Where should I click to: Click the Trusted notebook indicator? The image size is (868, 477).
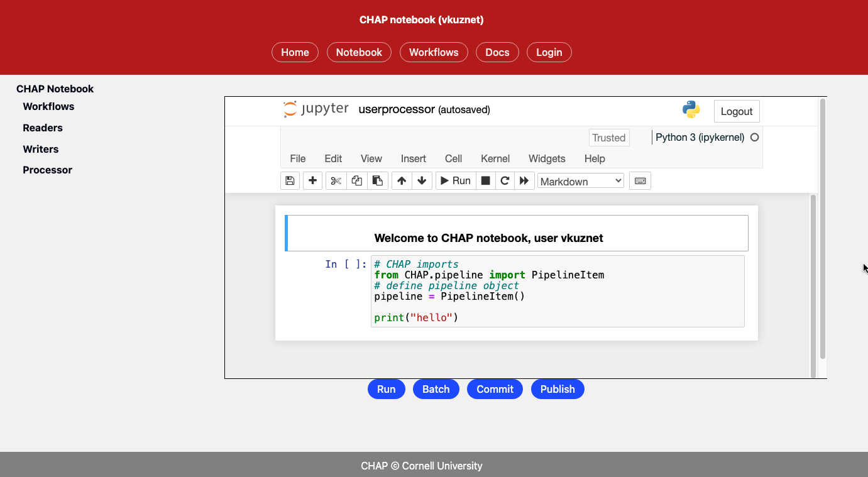609,138
